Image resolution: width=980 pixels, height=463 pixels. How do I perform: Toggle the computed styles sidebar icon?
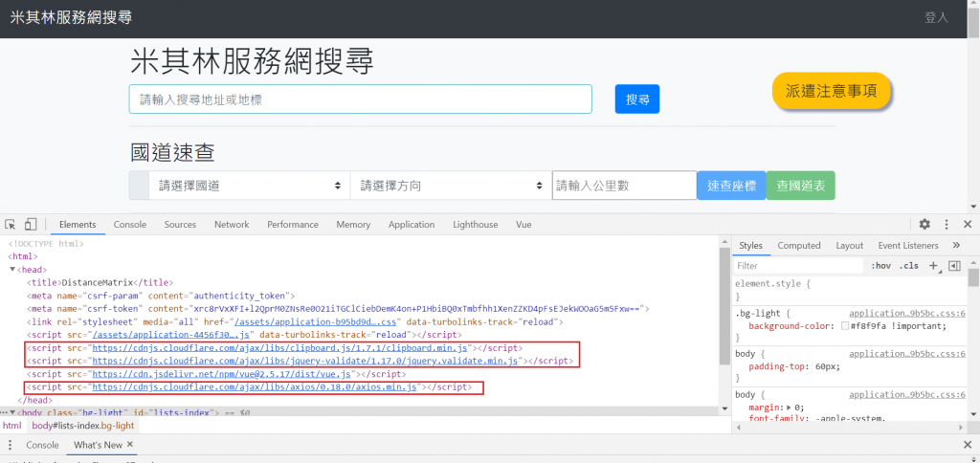(x=954, y=266)
